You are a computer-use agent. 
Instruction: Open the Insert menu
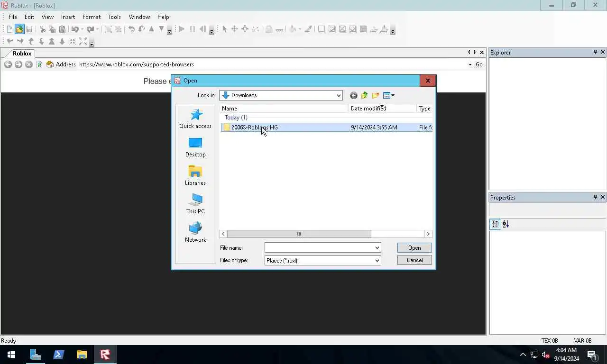[x=68, y=17]
